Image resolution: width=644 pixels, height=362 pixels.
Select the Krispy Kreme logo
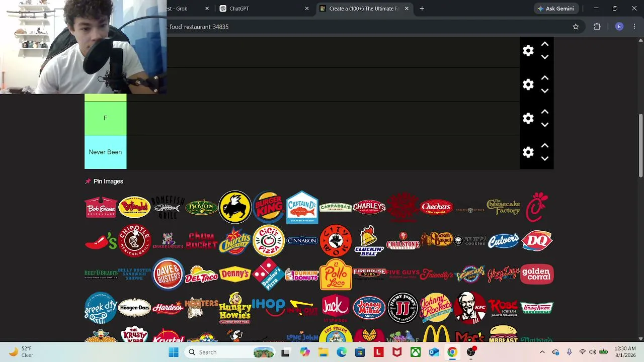[x=537, y=308]
